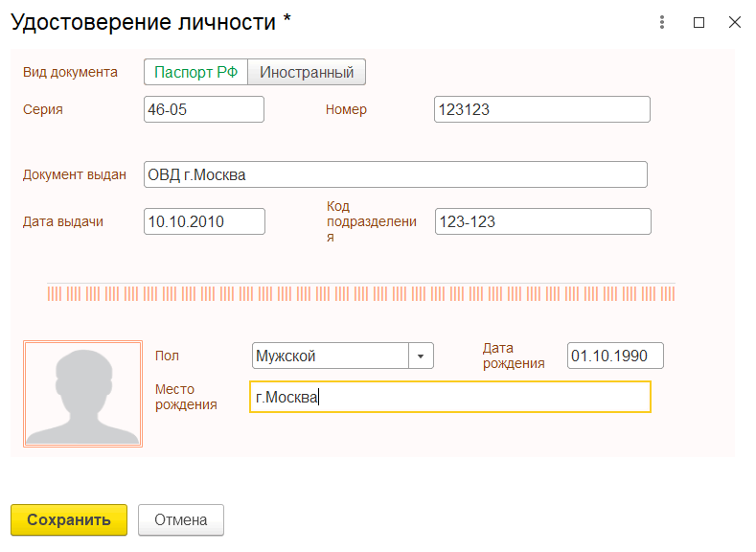
Task: Focus the Место рождения field
Action: tap(449, 397)
